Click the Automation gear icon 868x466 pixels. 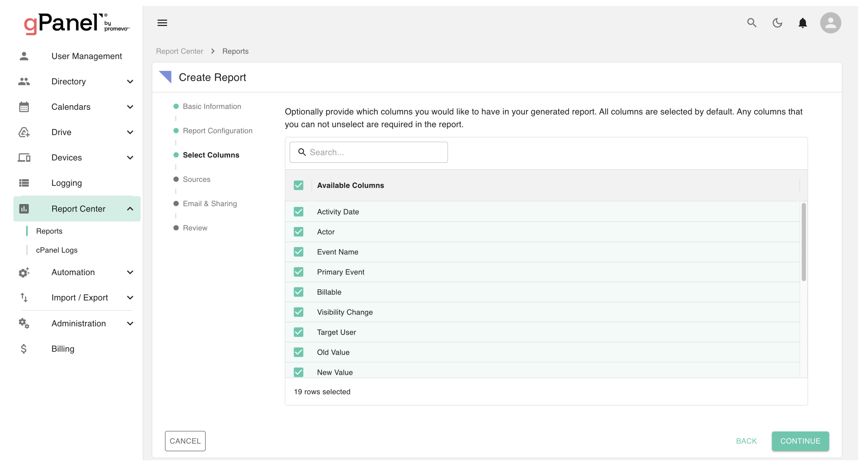[24, 272]
